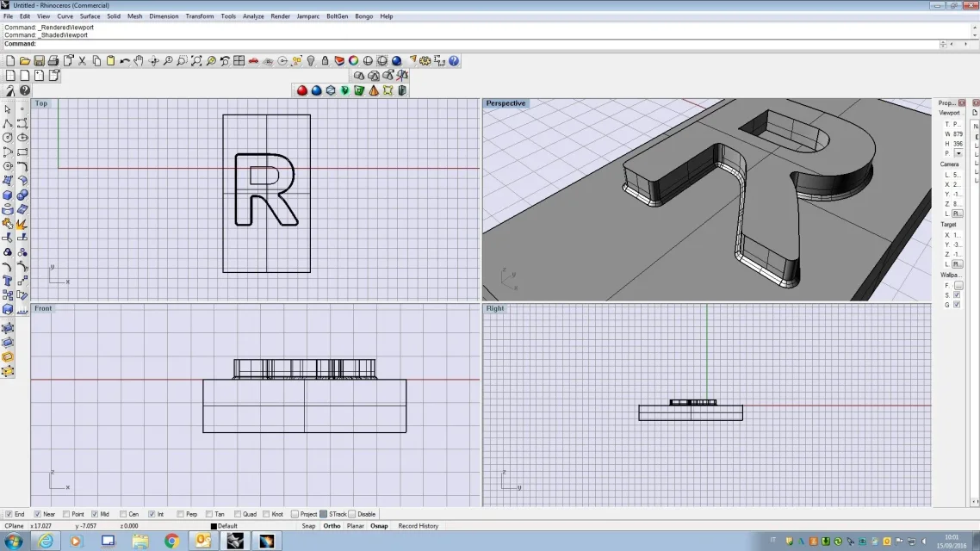Image resolution: width=980 pixels, height=551 pixels.
Task: Toggle the End osnap checkbox
Action: pos(9,514)
